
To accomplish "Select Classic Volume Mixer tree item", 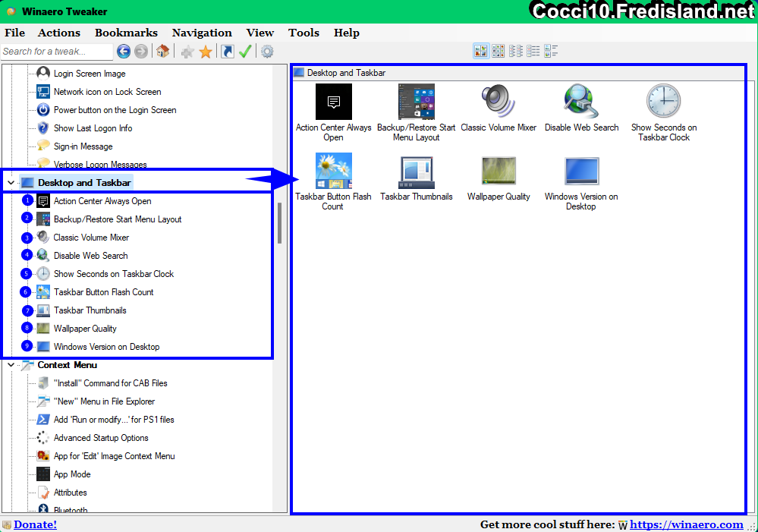I will 91,238.
